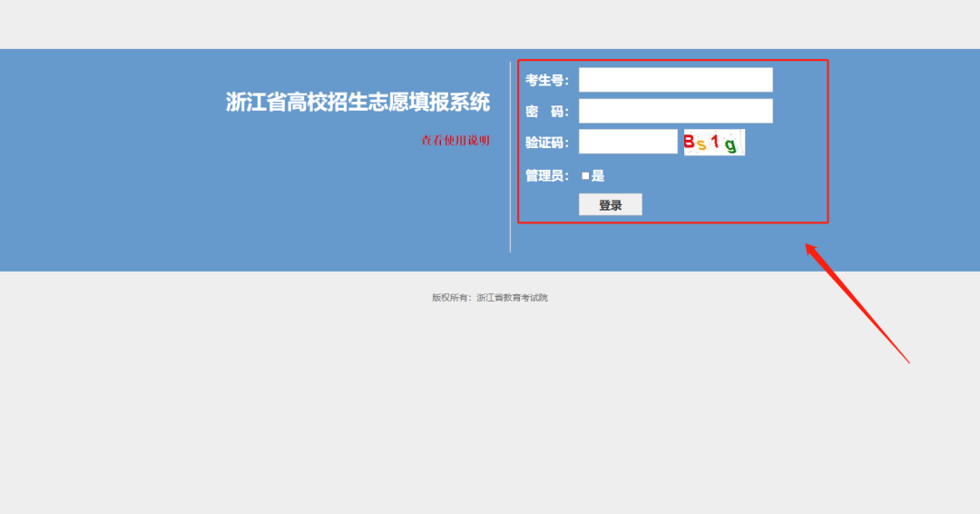The width and height of the screenshot is (980, 514).
Task: Click the 版权所有 copyright footer text
Action: pyautogui.click(x=490, y=298)
